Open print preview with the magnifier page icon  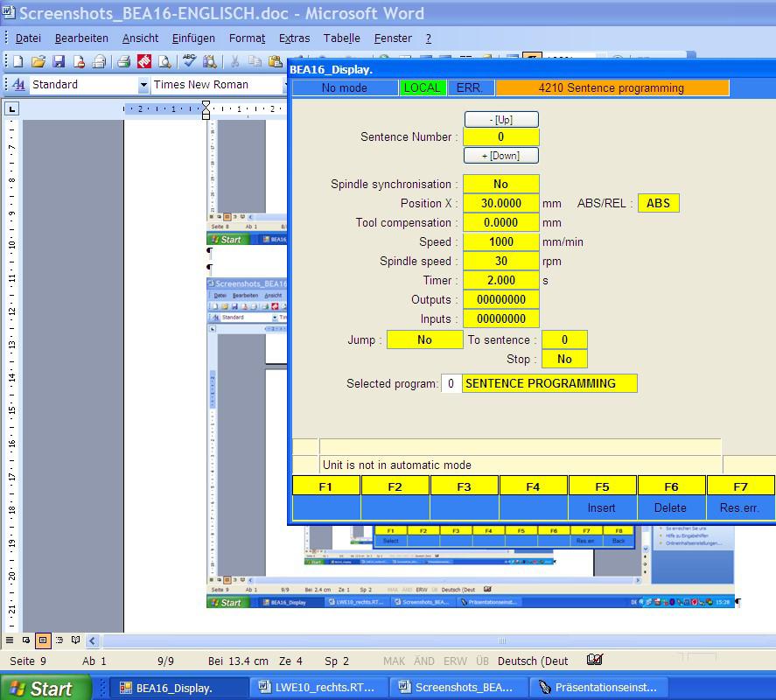tap(164, 61)
